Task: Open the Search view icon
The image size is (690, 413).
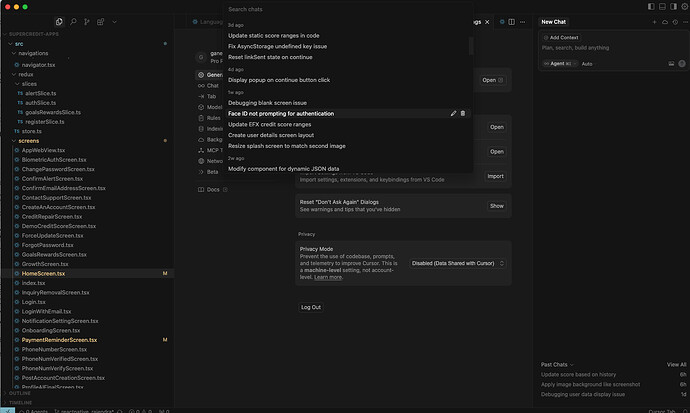Action: 73,22
